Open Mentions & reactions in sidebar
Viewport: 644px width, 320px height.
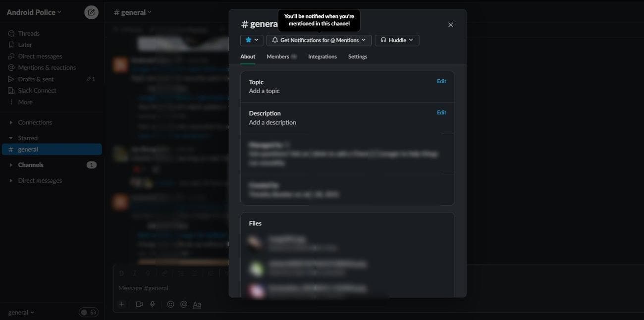tap(47, 67)
